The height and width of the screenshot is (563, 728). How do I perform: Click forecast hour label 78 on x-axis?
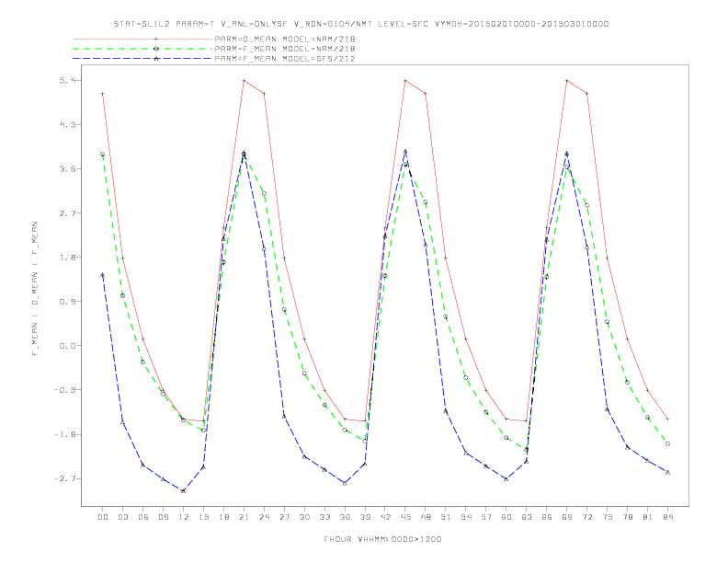(628, 517)
